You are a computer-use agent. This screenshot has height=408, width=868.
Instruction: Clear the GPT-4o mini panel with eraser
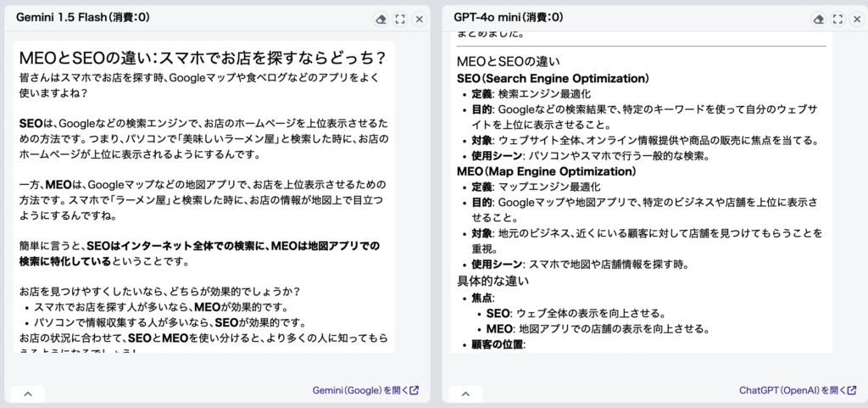[818, 20]
